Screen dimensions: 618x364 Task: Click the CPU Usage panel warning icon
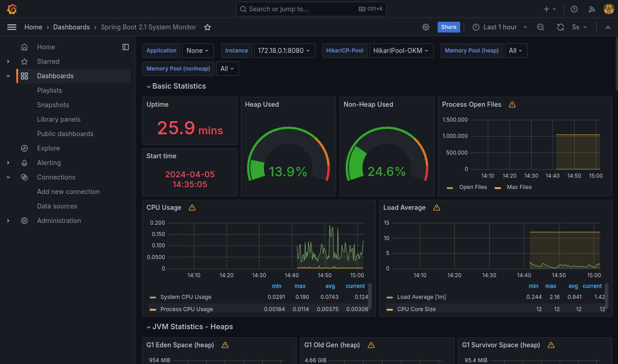pos(192,208)
